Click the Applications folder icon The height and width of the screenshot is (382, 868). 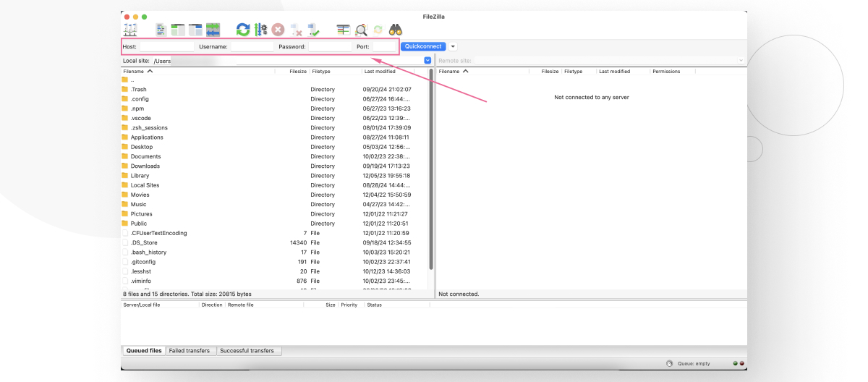point(124,137)
